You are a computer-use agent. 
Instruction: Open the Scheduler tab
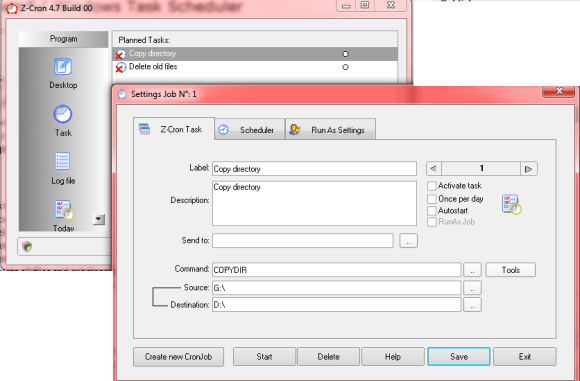(250, 130)
